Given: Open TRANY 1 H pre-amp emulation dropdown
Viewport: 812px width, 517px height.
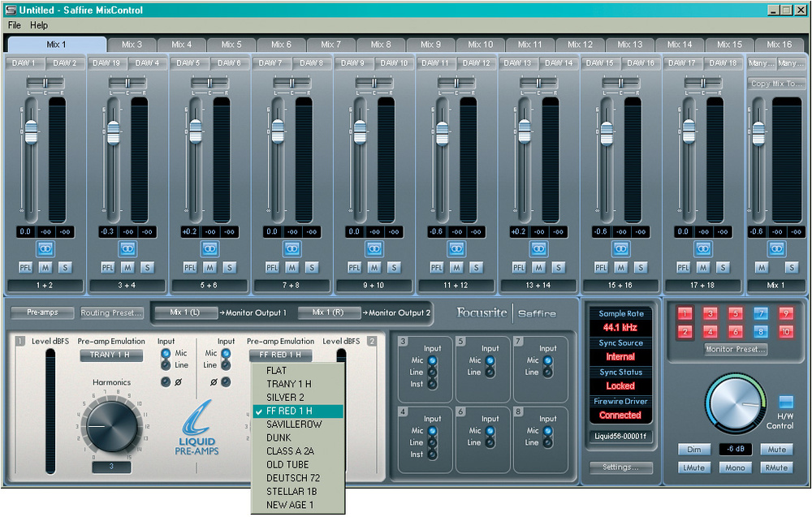Looking at the screenshot, I should coord(111,355).
